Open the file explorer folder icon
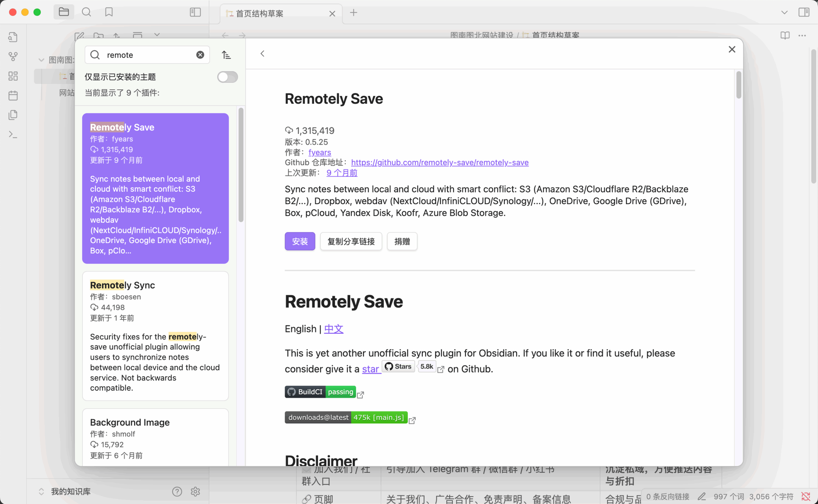The height and width of the screenshot is (504, 818). tap(64, 12)
